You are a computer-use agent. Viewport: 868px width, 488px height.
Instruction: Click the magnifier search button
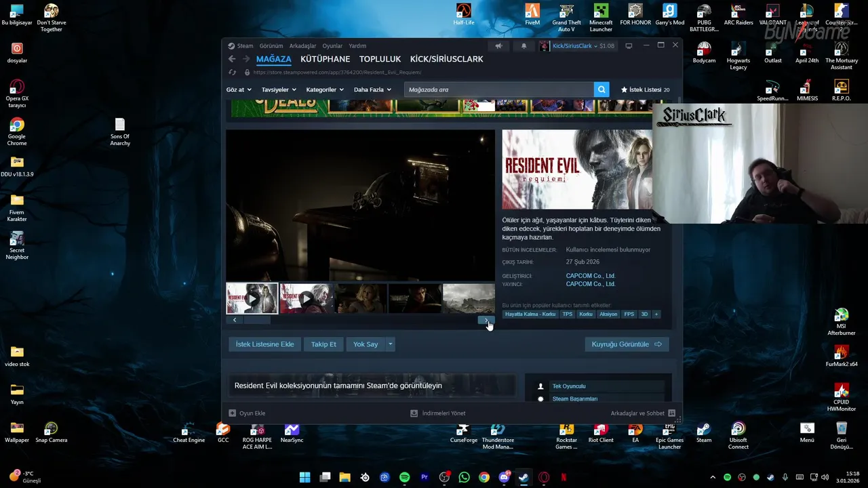[601, 89]
